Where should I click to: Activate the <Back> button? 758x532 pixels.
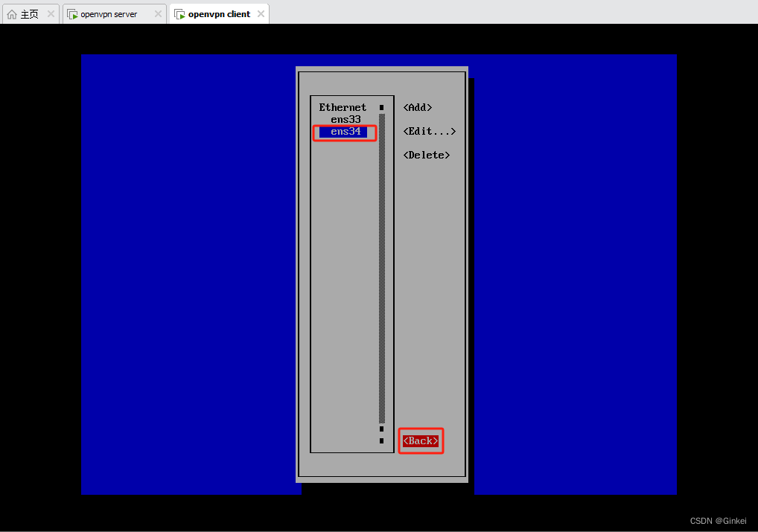click(421, 440)
